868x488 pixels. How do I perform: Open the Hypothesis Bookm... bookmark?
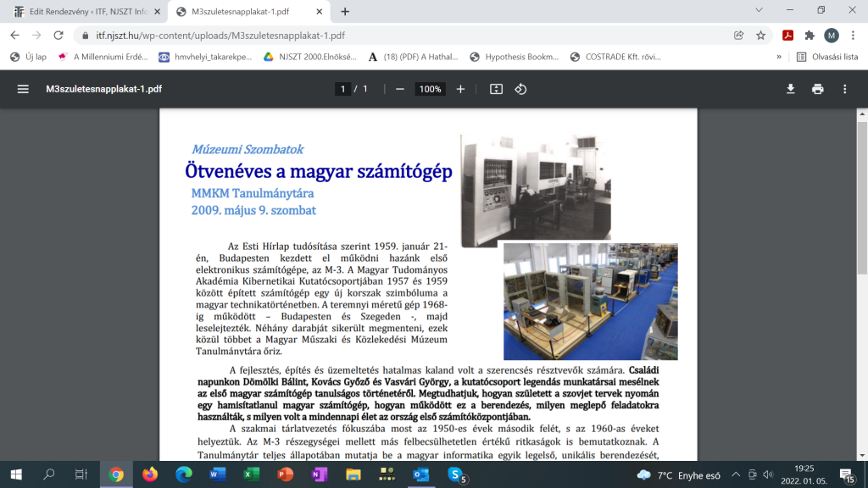(515, 57)
